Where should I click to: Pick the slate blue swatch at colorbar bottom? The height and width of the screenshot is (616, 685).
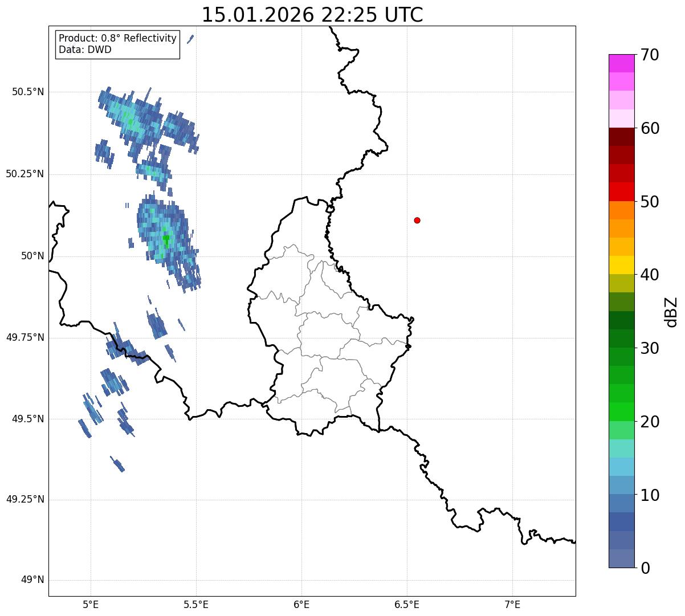coord(621,558)
